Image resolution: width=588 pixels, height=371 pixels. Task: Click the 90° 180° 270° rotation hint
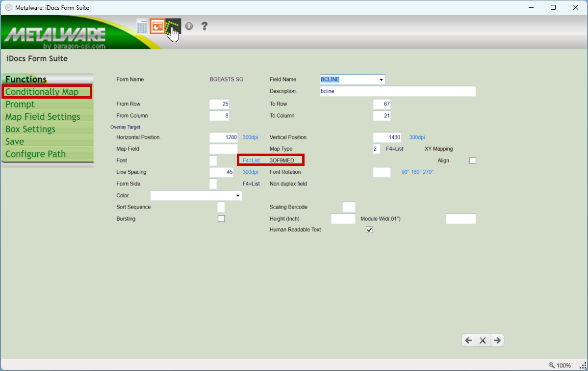coord(417,172)
